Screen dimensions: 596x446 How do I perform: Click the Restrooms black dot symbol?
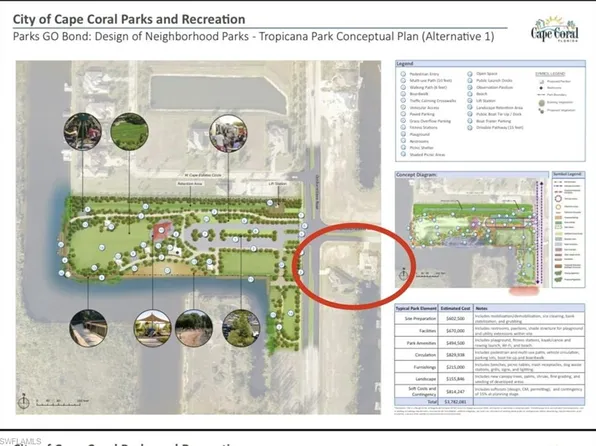click(541, 88)
